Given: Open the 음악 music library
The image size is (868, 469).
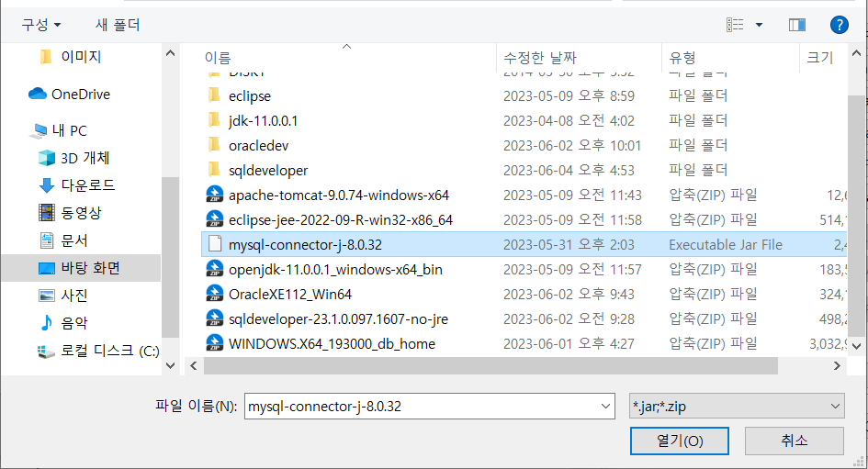Looking at the screenshot, I should (74, 322).
